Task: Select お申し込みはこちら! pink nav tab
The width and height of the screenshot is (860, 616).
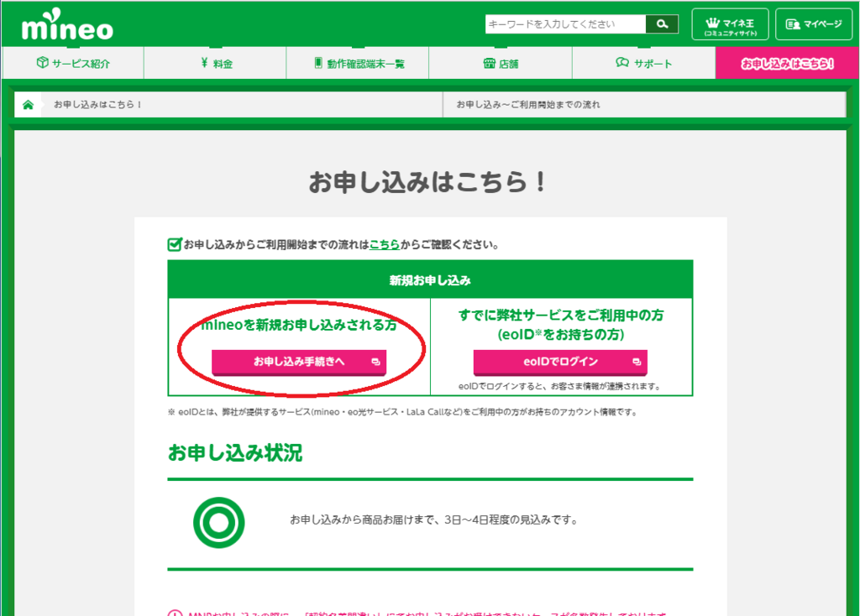Action: click(787, 63)
